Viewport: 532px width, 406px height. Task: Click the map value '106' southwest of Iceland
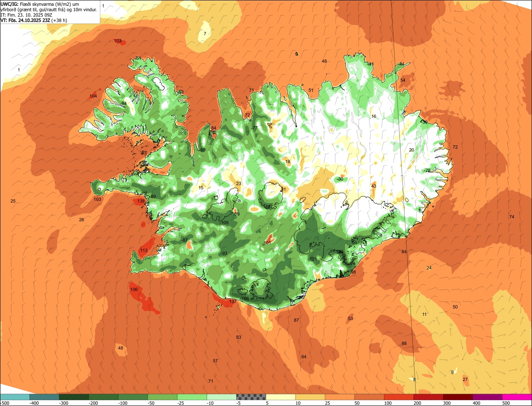coord(134,289)
